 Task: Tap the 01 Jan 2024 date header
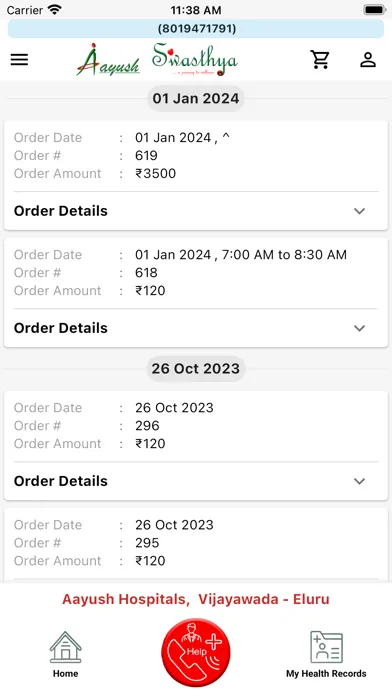(196, 98)
